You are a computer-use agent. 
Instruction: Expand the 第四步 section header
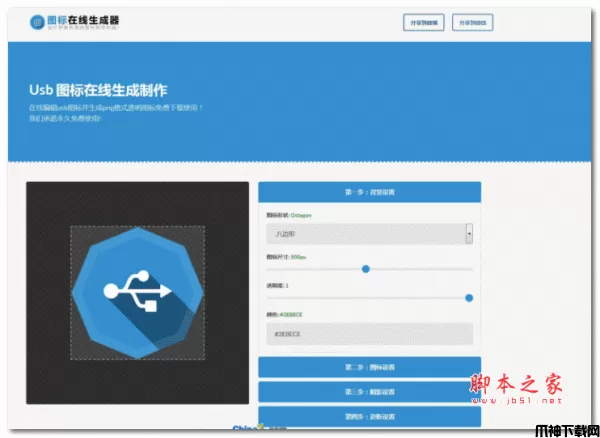pyautogui.click(x=370, y=417)
